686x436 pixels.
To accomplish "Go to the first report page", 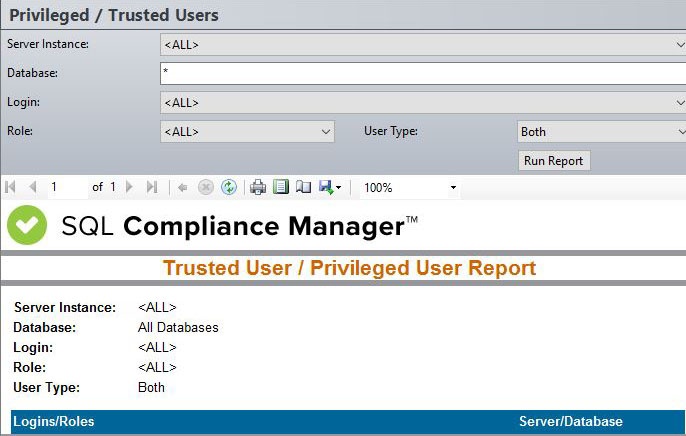I will 11,187.
